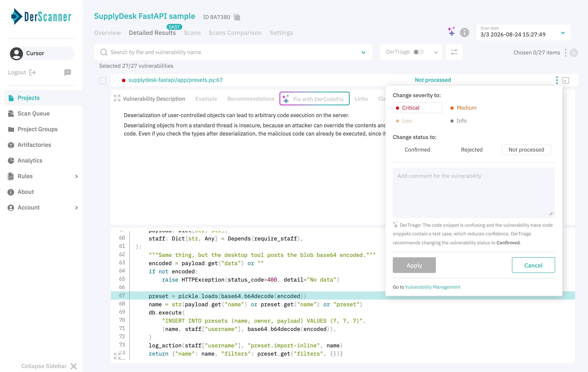Select the Vulnerability Description tab
Image resolution: width=588 pixels, height=372 pixels.
coord(154,99)
